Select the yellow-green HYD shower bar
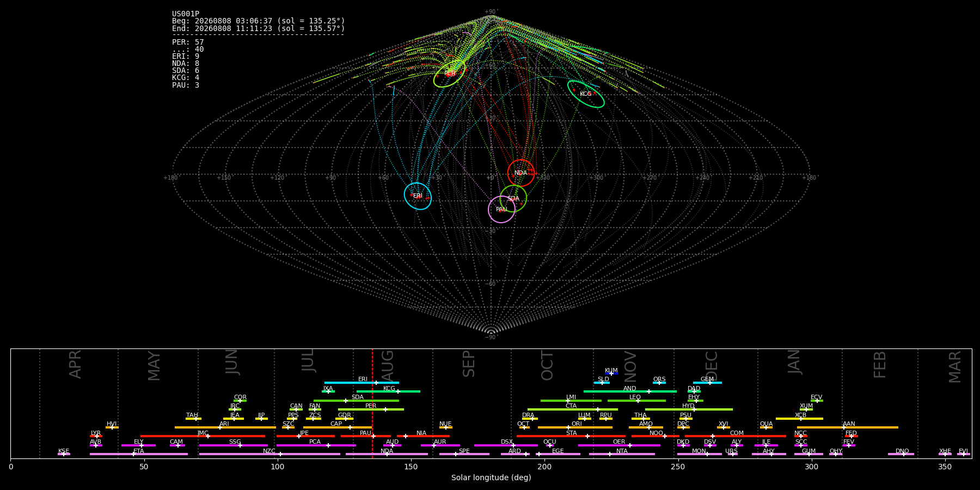 click(689, 409)
